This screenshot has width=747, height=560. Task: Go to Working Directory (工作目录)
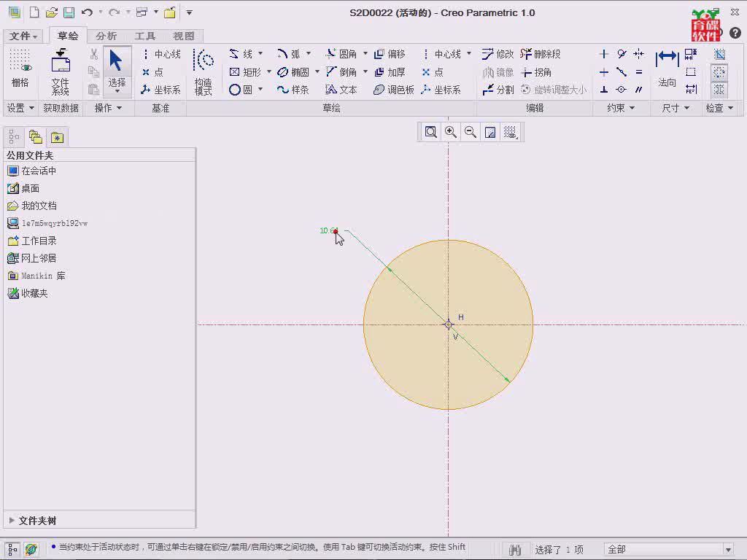pos(32,241)
